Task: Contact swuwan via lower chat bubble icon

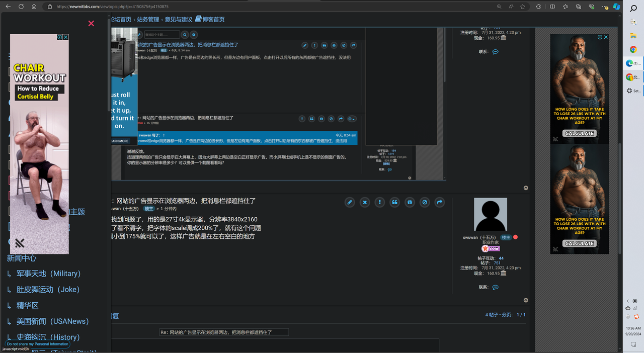Action: click(x=496, y=287)
